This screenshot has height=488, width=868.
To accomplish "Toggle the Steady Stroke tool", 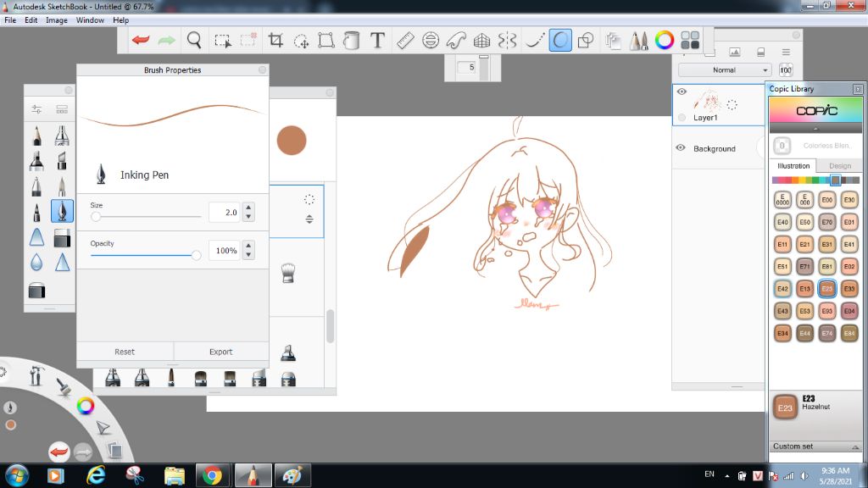I will coord(535,40).
